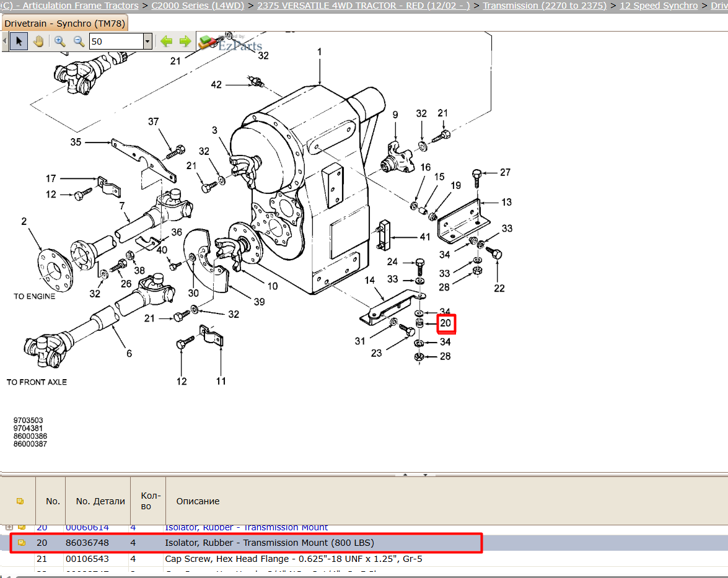Screen dimensions: 728x578
Task: Click the notes icon on row 00060614
Action: (21, 527)
